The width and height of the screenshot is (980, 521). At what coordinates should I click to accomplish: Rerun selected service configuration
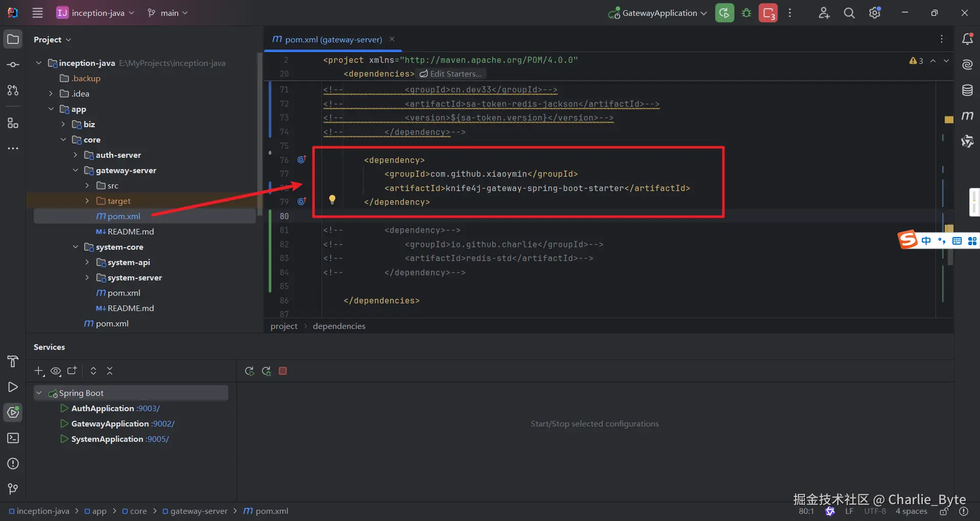(x=250, y=371)
